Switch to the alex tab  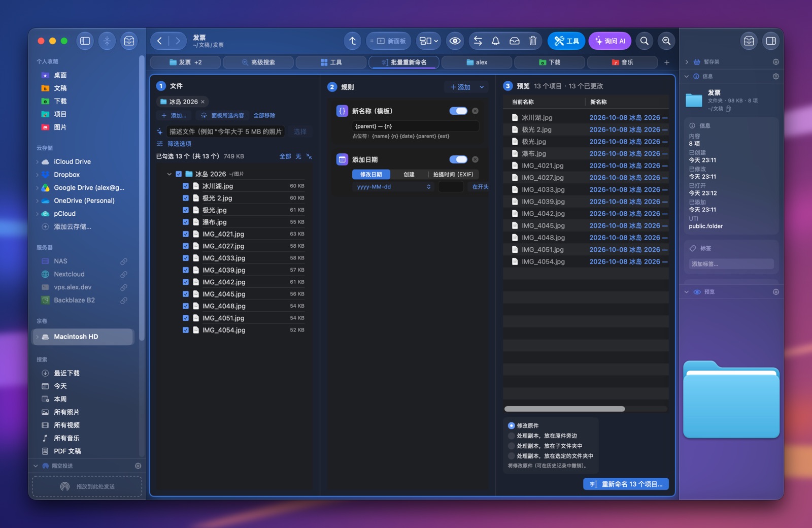click(477, 62)
